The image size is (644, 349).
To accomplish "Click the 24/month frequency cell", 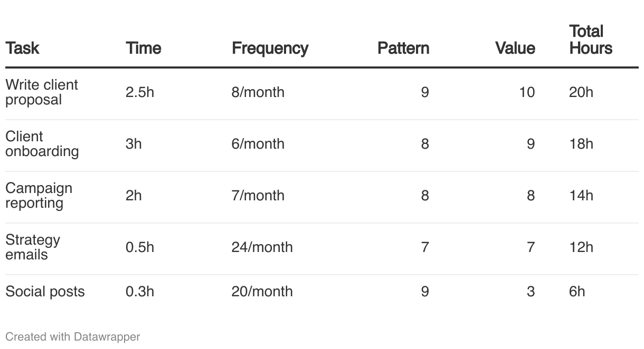I will coord(262,247).
